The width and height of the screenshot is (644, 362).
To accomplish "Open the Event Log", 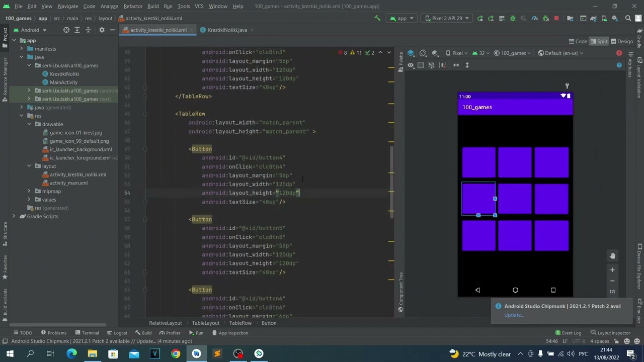I will click(568, 333).
